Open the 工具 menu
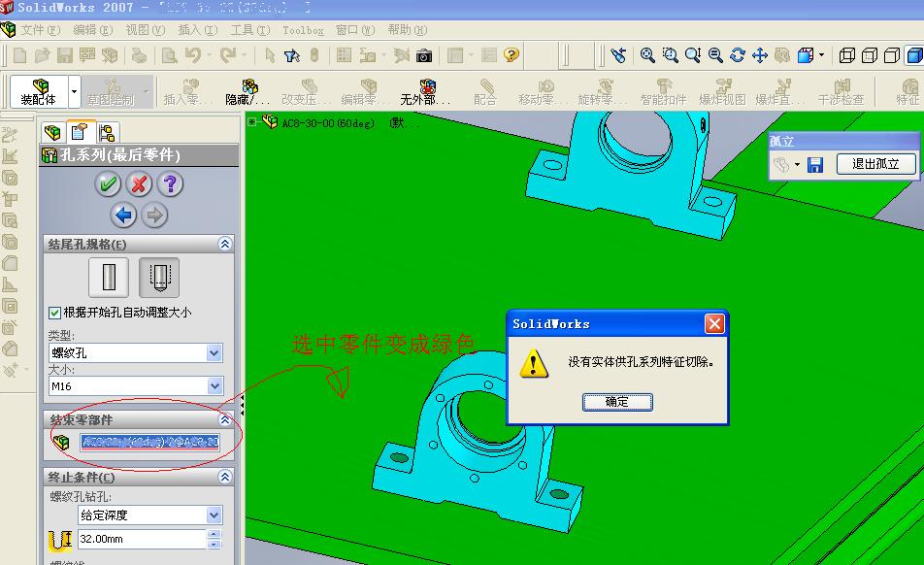This screenshot has height=565, width=924. [249, 30]
